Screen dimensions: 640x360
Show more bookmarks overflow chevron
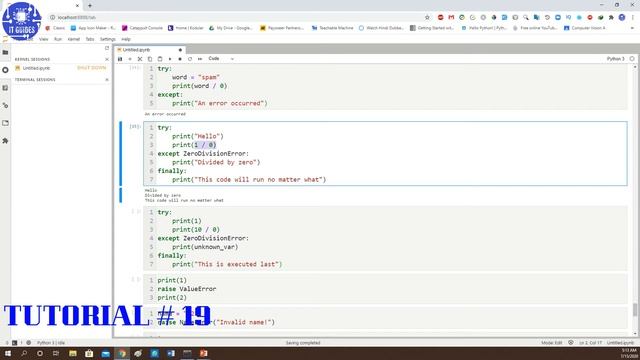click(632, 28)
